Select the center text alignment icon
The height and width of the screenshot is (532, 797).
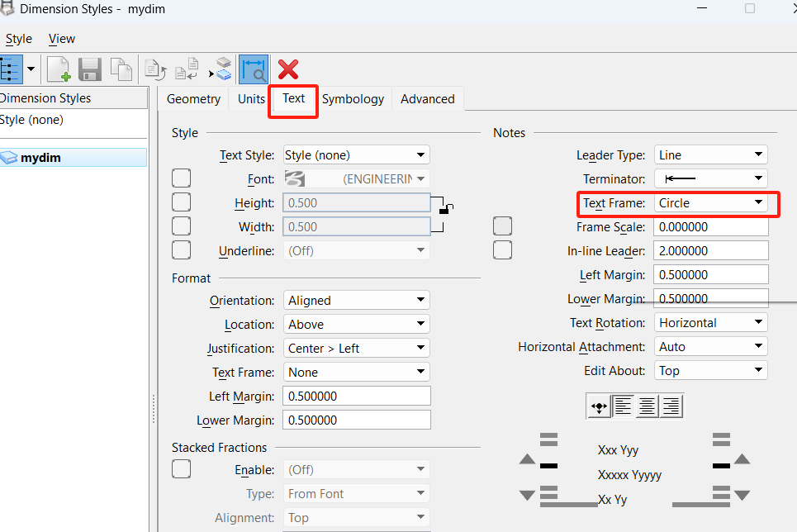click(647, 406)
